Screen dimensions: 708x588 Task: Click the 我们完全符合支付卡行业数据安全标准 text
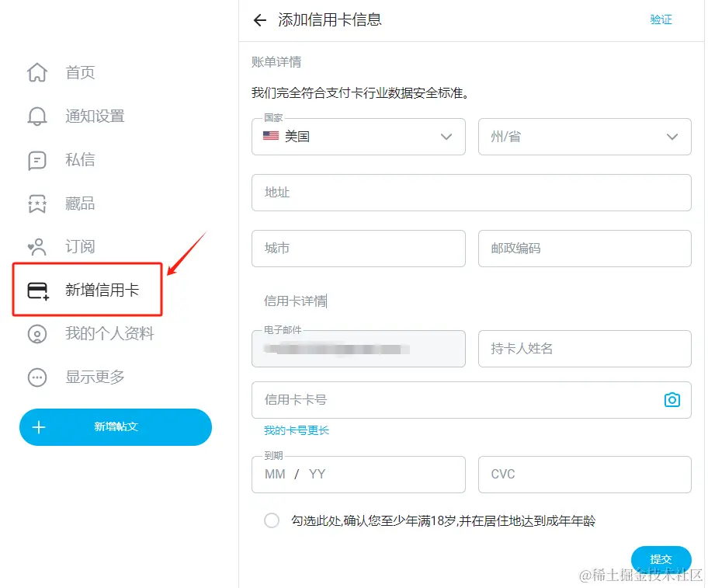pos(360,93)
